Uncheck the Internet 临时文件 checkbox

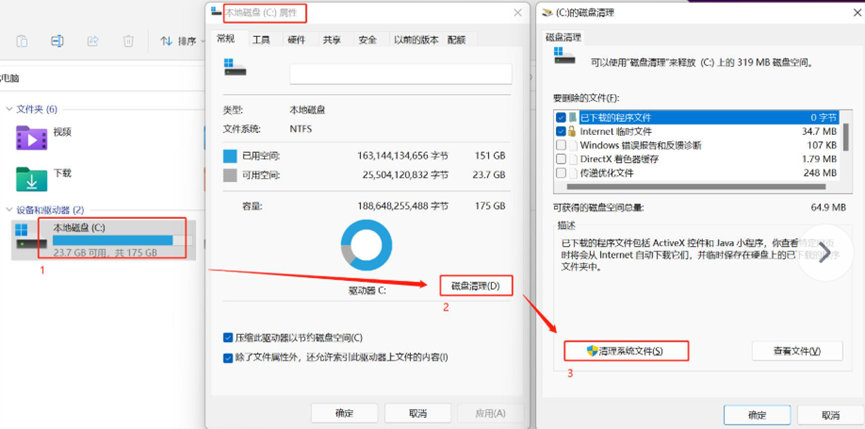pos(561,131)
